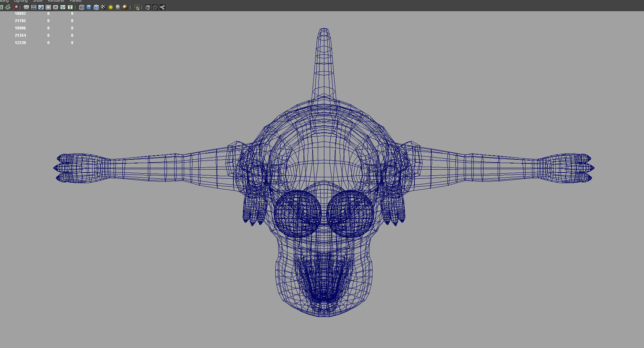Toggle the resolution gate blue sphere icon

(41, 7)
